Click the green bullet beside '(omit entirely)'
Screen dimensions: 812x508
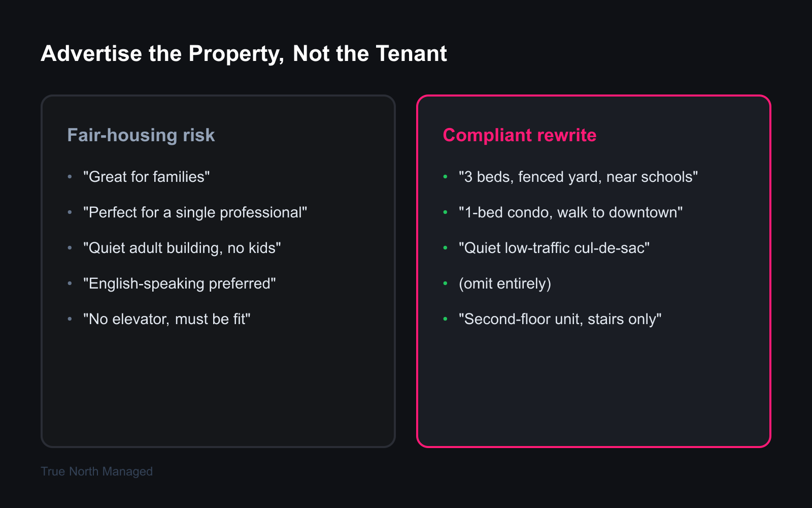click(446, 283)
